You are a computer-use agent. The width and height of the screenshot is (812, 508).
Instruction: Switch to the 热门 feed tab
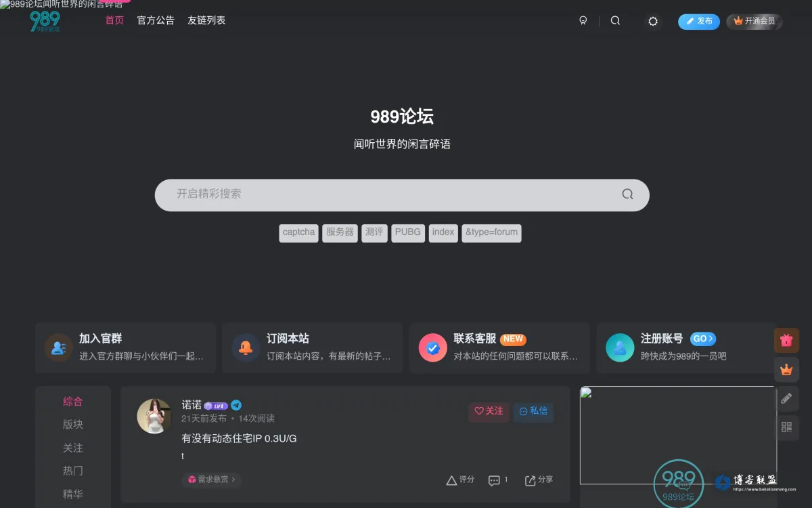[73, 471]
